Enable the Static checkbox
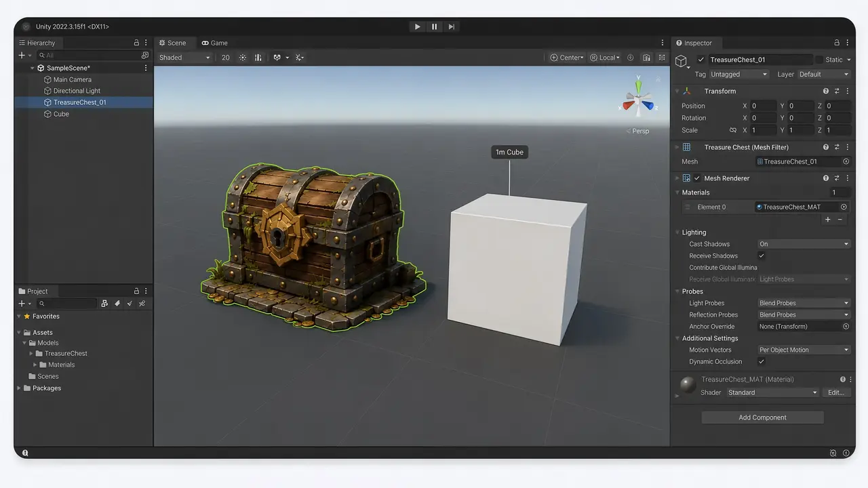Screen dimensions: 868x488 coord(819,60)
